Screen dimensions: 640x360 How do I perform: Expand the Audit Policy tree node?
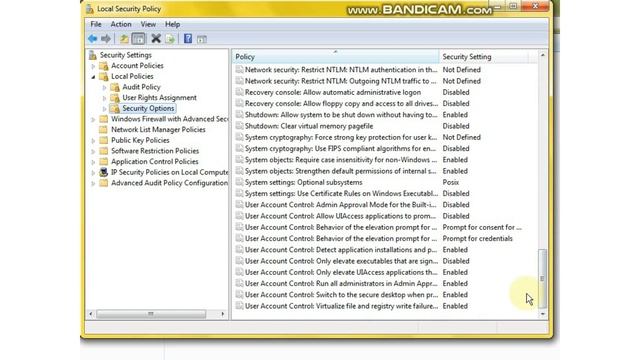(104, 87)
